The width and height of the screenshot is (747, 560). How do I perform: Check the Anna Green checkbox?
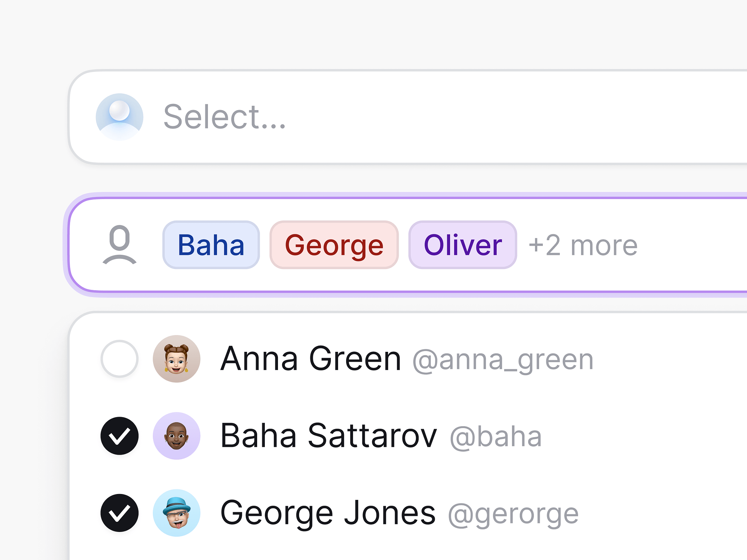point(119,359)
